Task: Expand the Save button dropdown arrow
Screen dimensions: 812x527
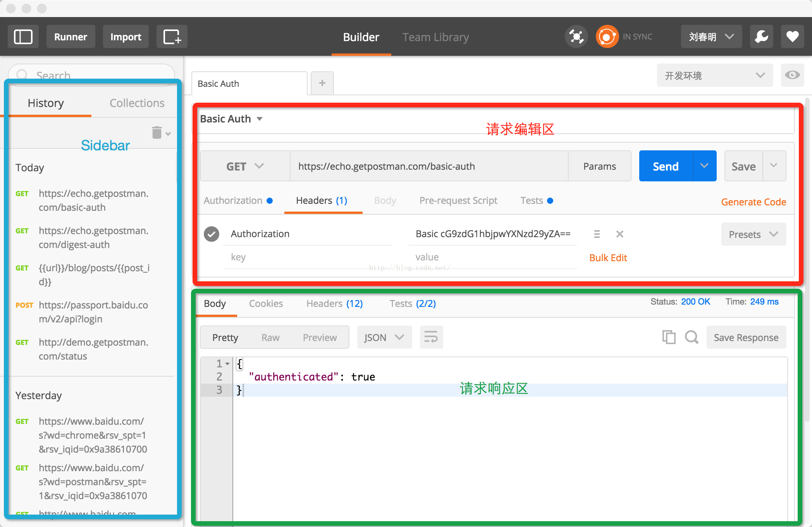Action: [774, 166]
